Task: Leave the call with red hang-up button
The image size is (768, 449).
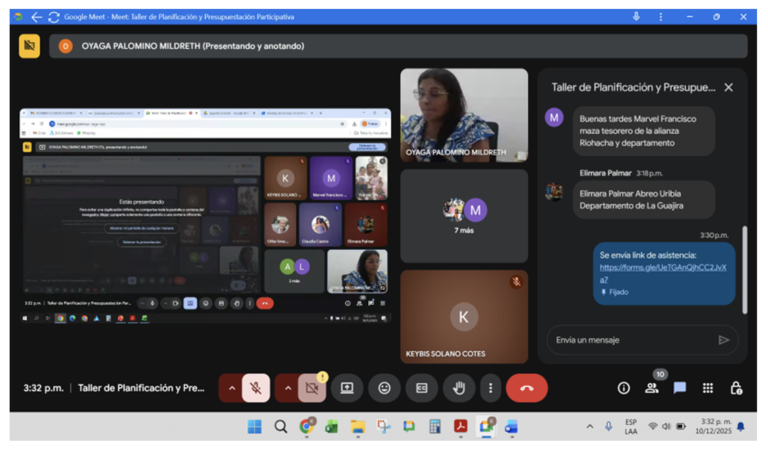Action: (527, 388)
